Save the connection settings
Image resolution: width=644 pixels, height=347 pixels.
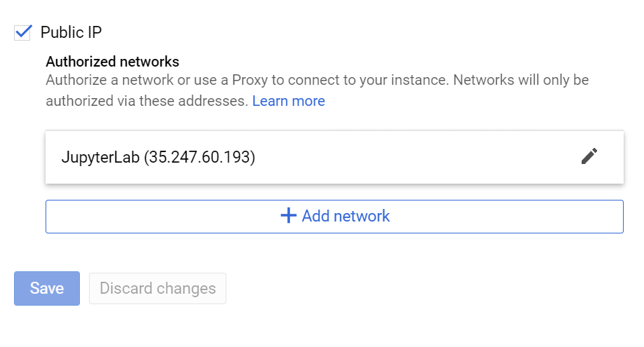[47, 288]
